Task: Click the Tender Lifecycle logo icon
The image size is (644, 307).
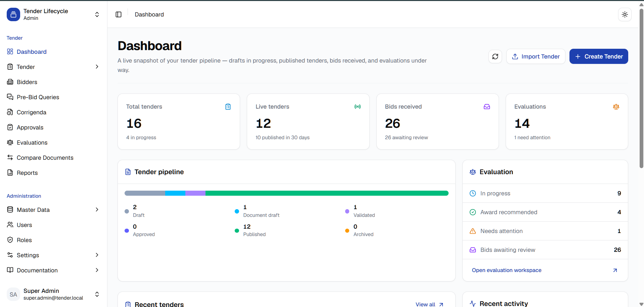Action: pos(13,14)
